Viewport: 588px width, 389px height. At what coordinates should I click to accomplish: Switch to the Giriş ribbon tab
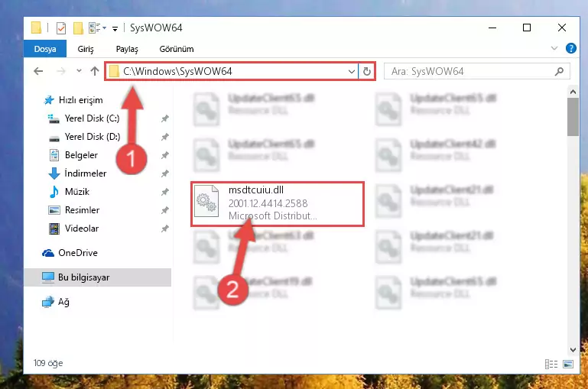point(86,49)
